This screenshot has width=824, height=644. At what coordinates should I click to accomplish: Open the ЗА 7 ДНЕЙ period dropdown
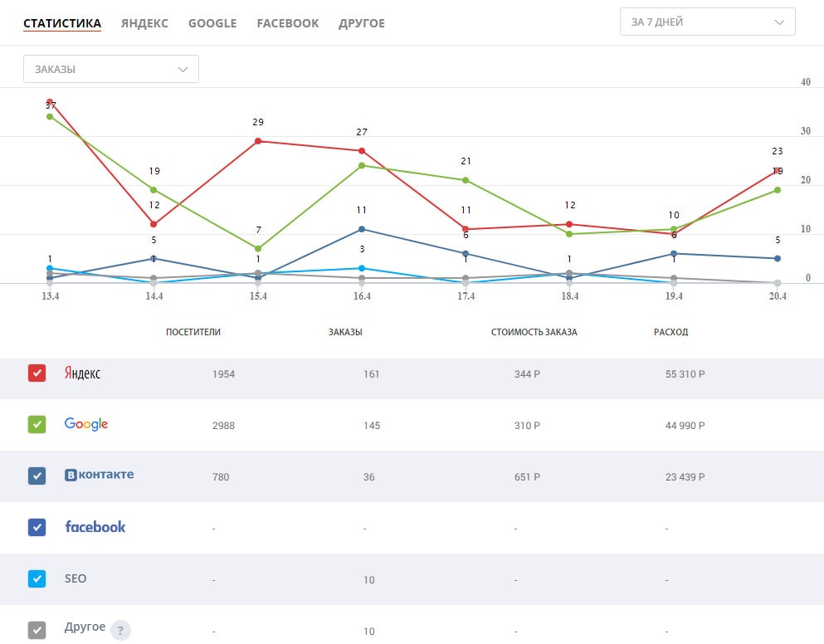(x=707, y=22)
